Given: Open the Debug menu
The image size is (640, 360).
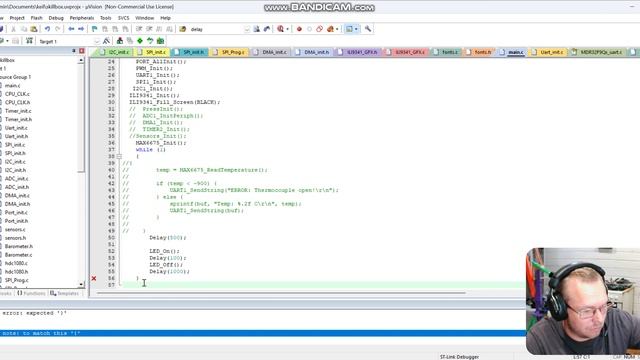Looking at the screenshot, I should pos(56,18).
